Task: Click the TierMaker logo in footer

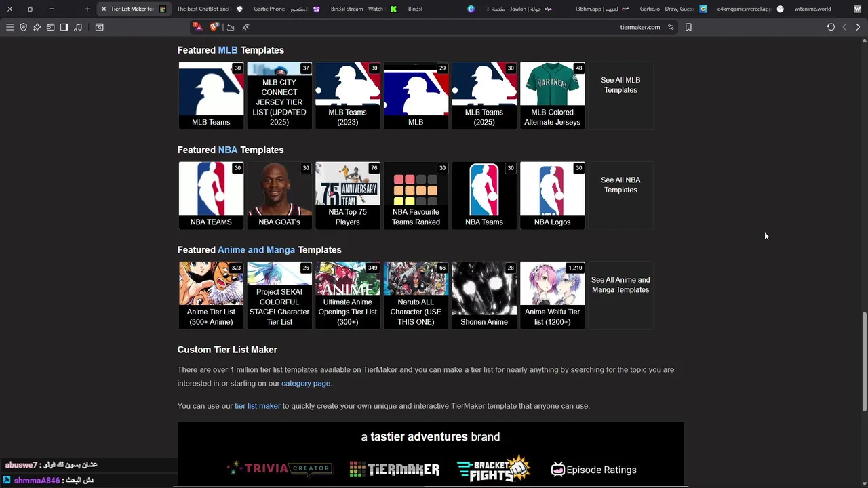Action: pyautogui.click(x=394, y=469)
